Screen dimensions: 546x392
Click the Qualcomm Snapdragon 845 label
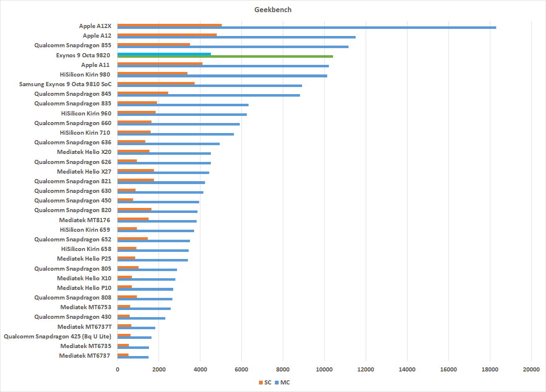tap(73, 94)
